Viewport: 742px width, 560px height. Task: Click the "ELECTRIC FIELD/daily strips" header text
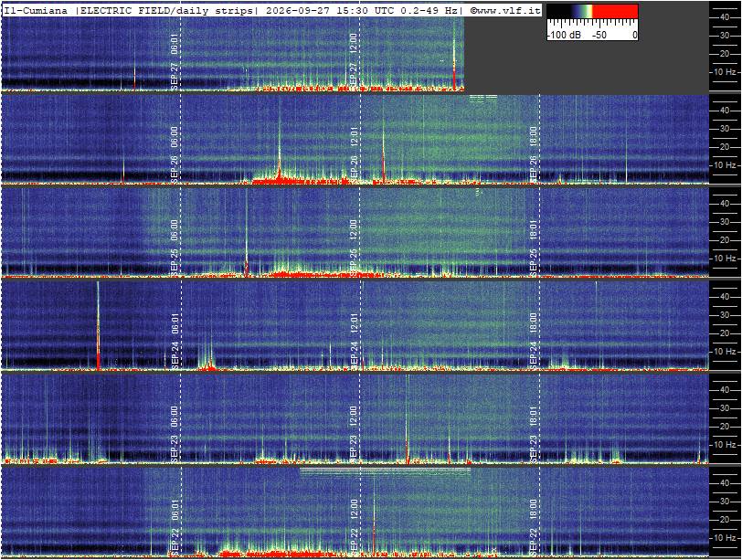(166, 10)
